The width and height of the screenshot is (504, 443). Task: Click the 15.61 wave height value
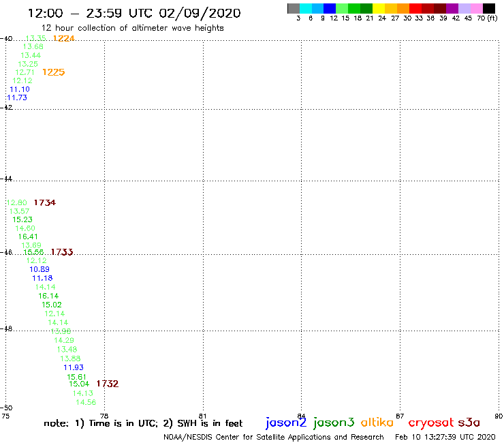(x=76, y=377)
